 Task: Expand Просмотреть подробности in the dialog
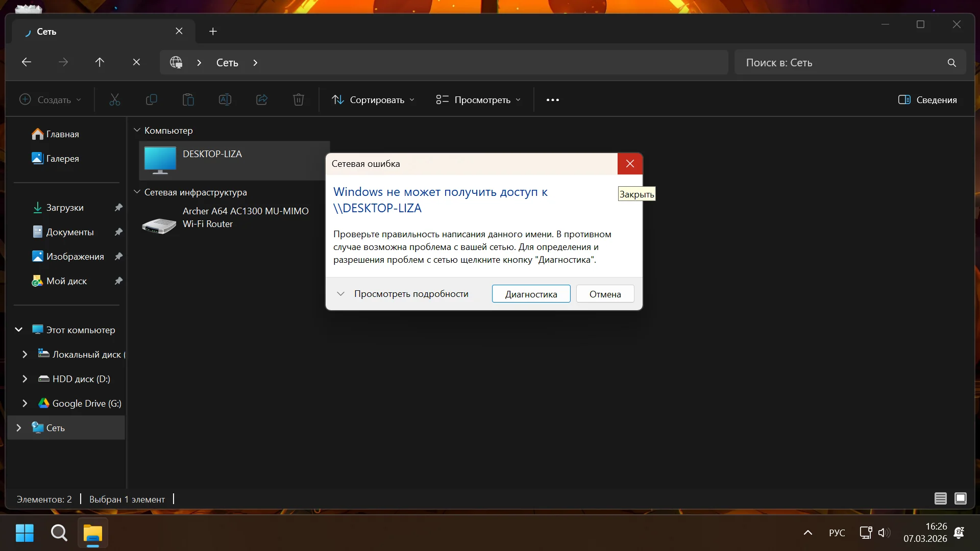pyautogui.click(x=403, y=294)
